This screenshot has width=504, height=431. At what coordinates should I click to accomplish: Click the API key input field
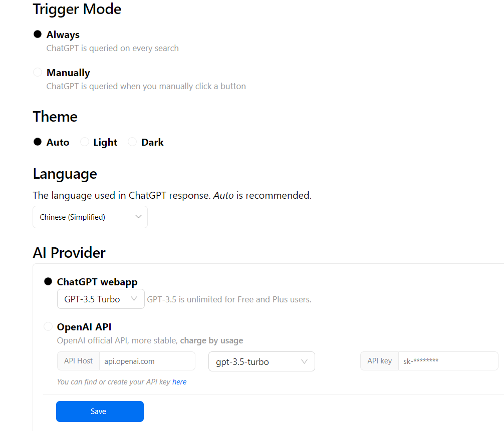tap(447, 361)
